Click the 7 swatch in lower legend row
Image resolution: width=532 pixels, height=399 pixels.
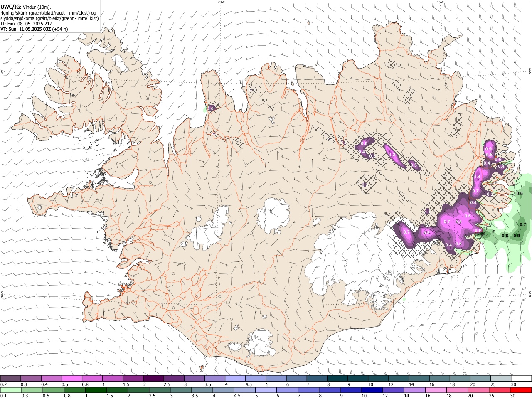308,390
